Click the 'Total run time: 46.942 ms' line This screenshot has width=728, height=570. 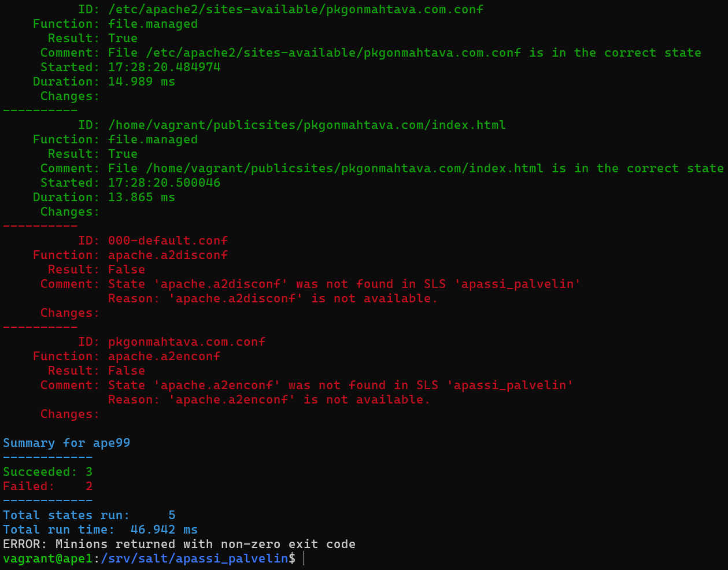click(100, 530)
